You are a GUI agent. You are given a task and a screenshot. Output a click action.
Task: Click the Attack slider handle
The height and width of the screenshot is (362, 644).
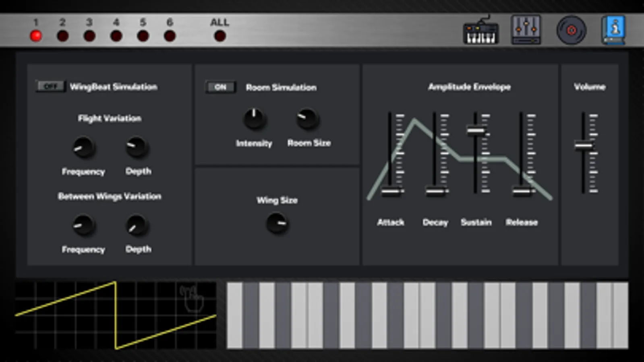391,192
